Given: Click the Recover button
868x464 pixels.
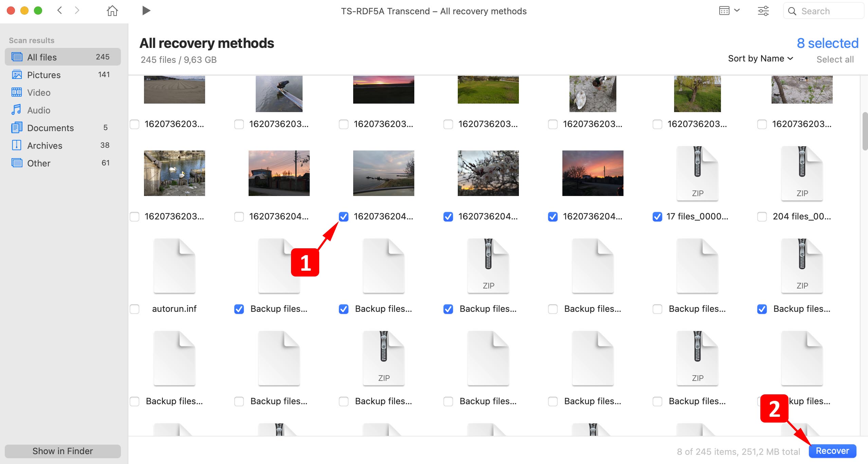Looking at the screenshot, I should coord(832,451).
